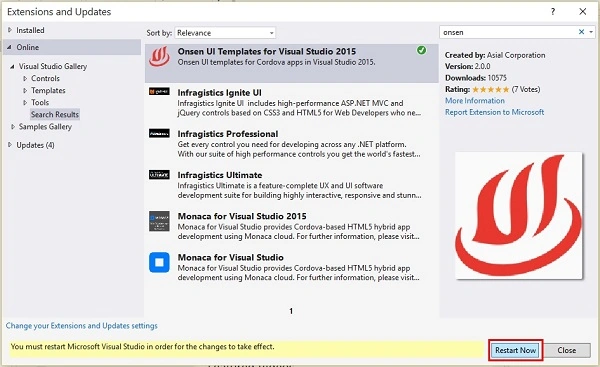Viewport: 600px width, 367px height.
Task: Click Report Extension to Microsoft link
Action: click(x=494, y=112)
